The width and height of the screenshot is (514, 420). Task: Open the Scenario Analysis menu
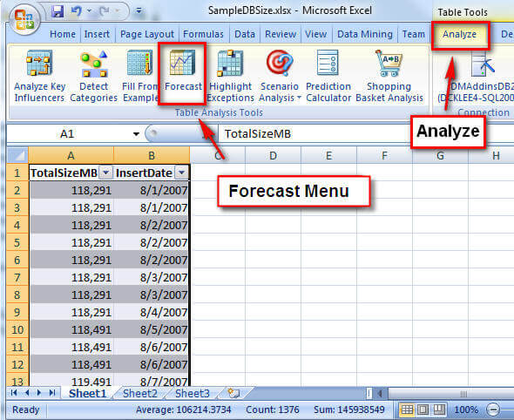[280, 76]
